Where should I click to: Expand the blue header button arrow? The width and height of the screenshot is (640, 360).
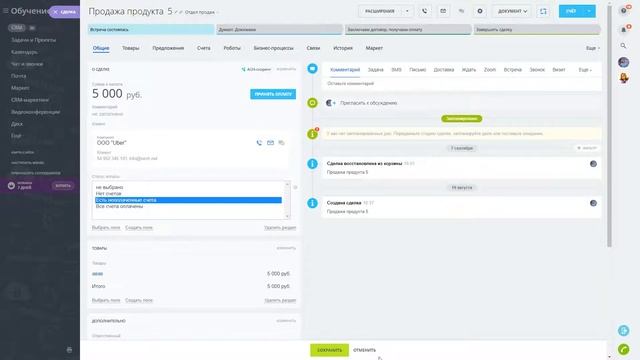coord(589,11)
